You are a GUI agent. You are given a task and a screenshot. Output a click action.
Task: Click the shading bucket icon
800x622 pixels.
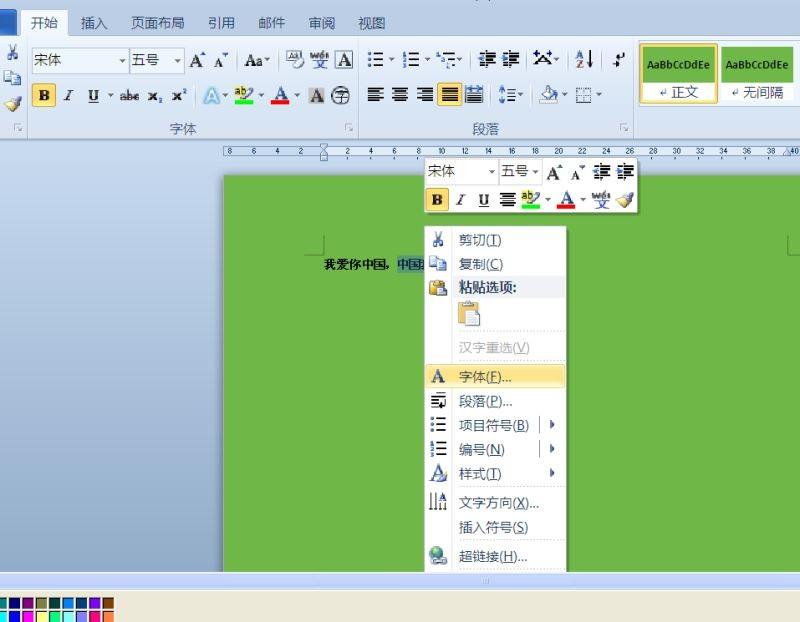click(x=551, y=95)
